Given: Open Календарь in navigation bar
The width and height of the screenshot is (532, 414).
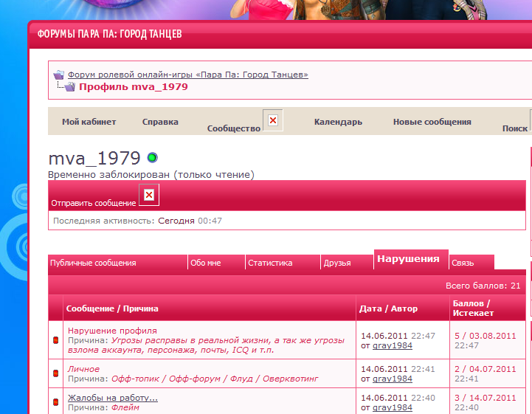Looking at the screenshot, I should tap(338, 122).
